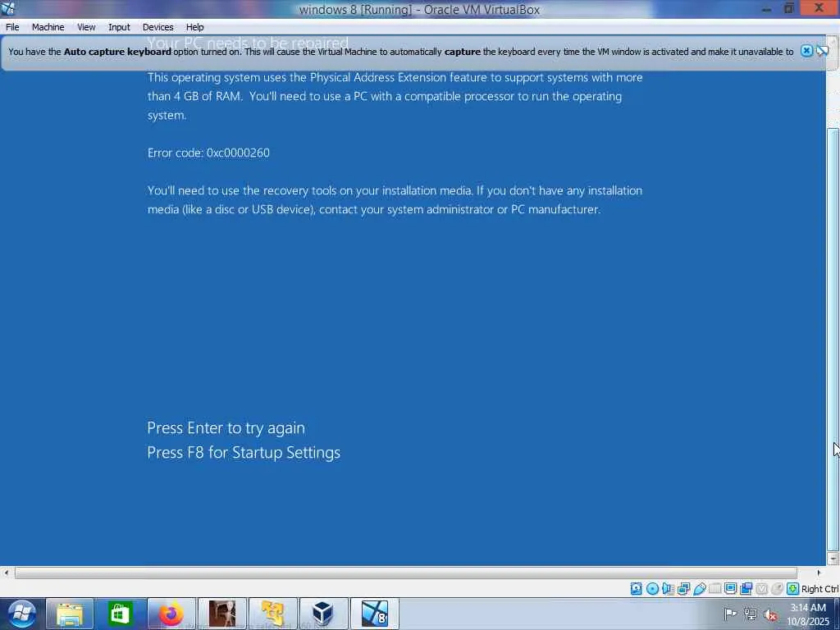Image resolution: width=840 pixels, height=630 pixels.
Task: Close the VirtualBox VM window
Action: tap(819, 8)
